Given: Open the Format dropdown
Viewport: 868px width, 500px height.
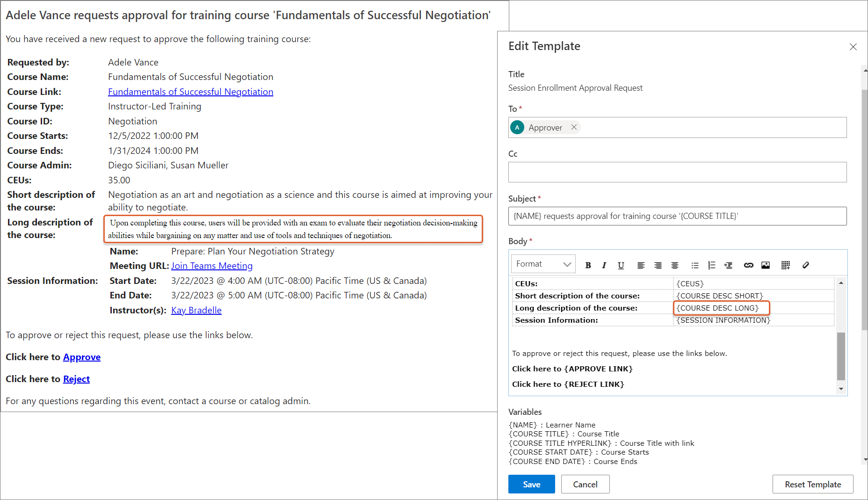Looking at the screenshot, I should click(543, 264).
